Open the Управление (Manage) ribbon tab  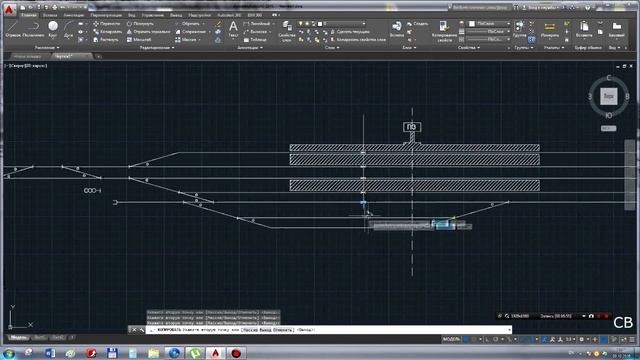pos(153,15)
